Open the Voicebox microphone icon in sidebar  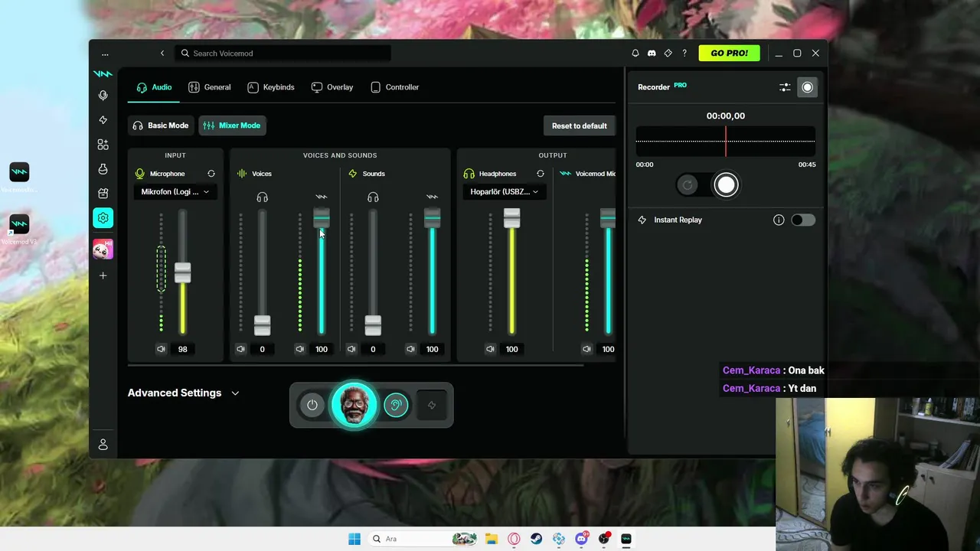point(103,95)
